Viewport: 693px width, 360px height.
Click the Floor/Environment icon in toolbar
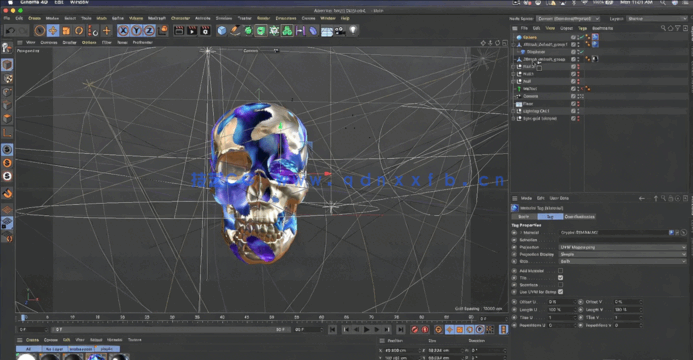tap(327, 30)
